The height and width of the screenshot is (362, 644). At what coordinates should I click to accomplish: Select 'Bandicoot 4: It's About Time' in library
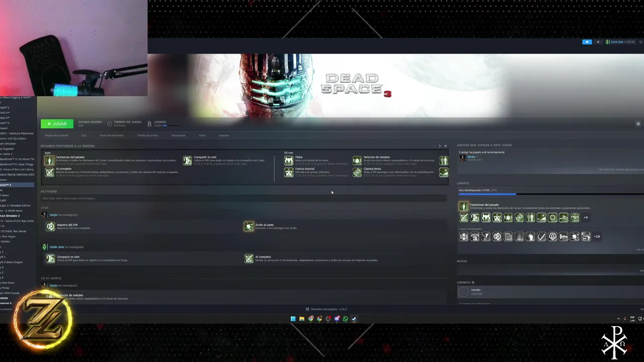pos(17,159)
